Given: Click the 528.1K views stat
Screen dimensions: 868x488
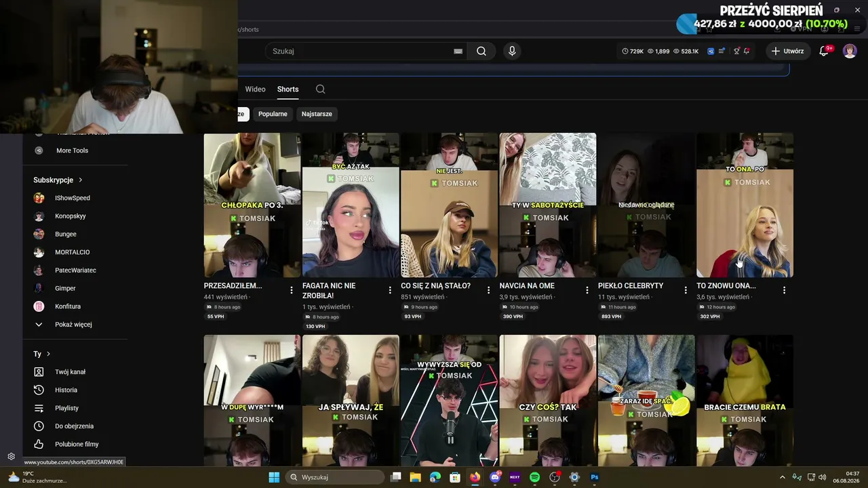Looking at the screenshot, I should (x=686, y=51).
